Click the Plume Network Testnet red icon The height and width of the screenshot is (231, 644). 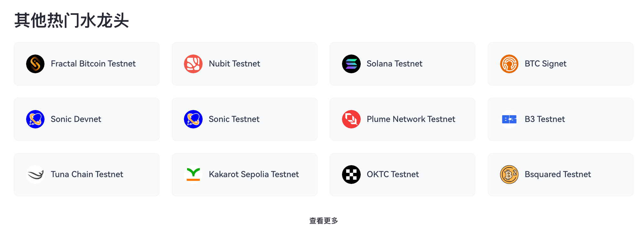pos(351,119)
